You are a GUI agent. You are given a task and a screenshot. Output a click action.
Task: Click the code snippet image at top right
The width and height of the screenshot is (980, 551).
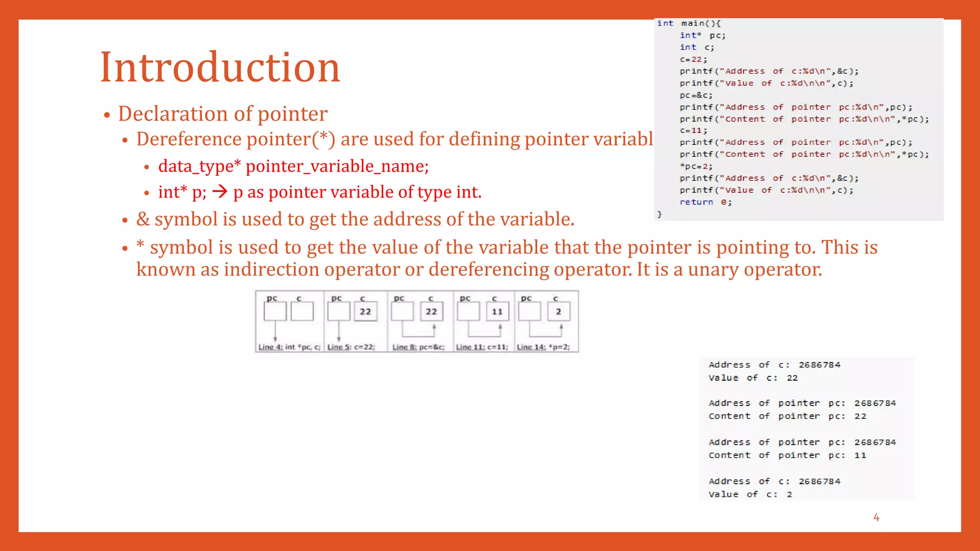pos(798,119)
